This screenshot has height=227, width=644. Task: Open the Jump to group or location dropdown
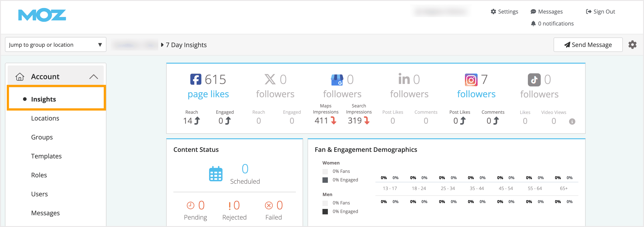pyautogui.click(x=55, y=44)
